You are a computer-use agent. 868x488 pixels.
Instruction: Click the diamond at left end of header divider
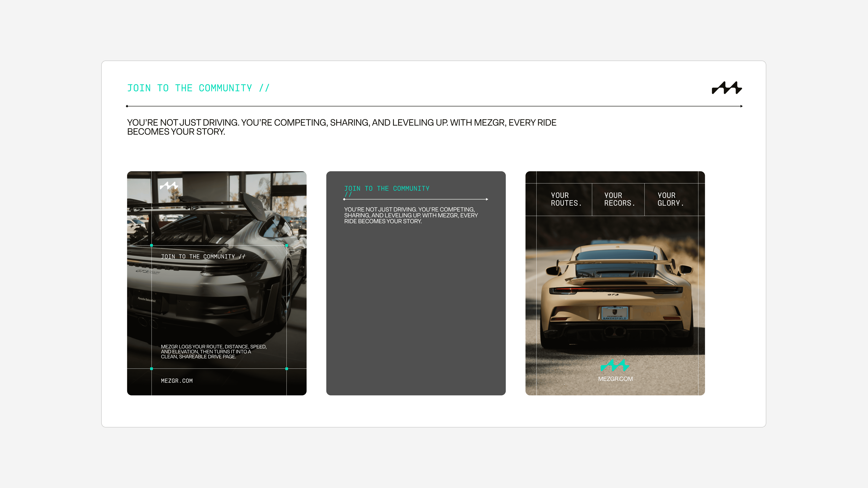click(127, 106)
